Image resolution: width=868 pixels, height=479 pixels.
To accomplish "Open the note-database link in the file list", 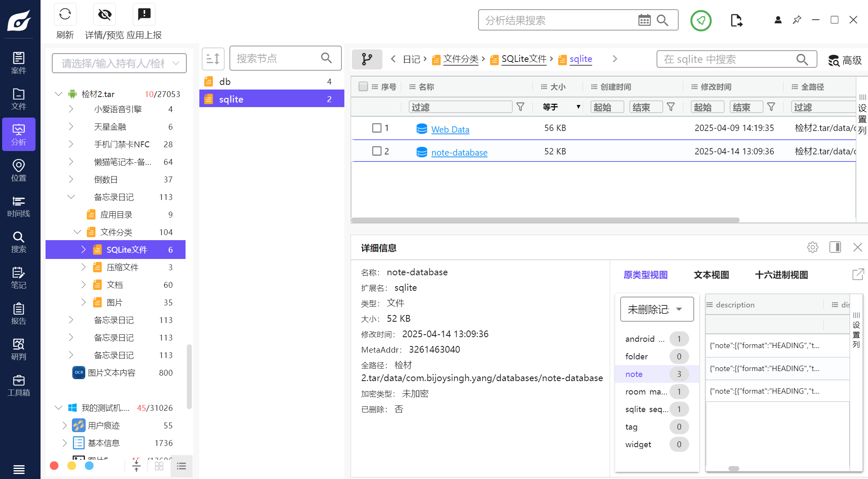I will [459, 152].
